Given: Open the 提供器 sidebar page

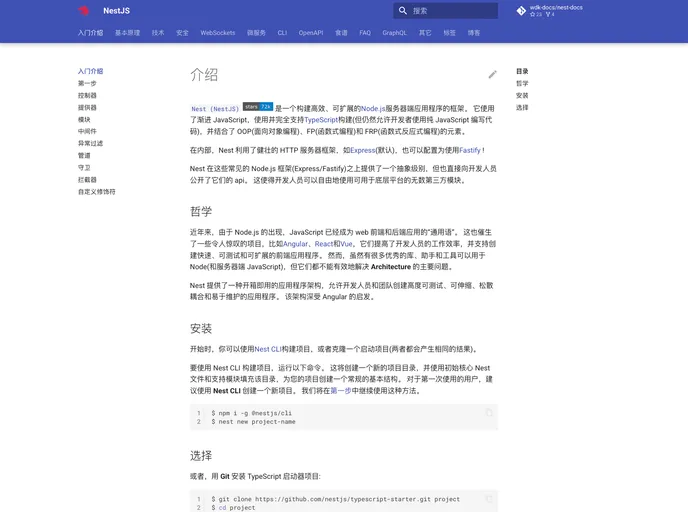Looking at the screenshot, I should pos(87,107).
